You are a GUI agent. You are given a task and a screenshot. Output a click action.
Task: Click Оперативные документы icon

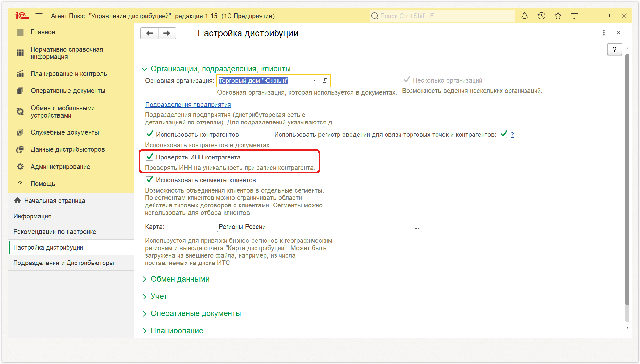(20, 91)
